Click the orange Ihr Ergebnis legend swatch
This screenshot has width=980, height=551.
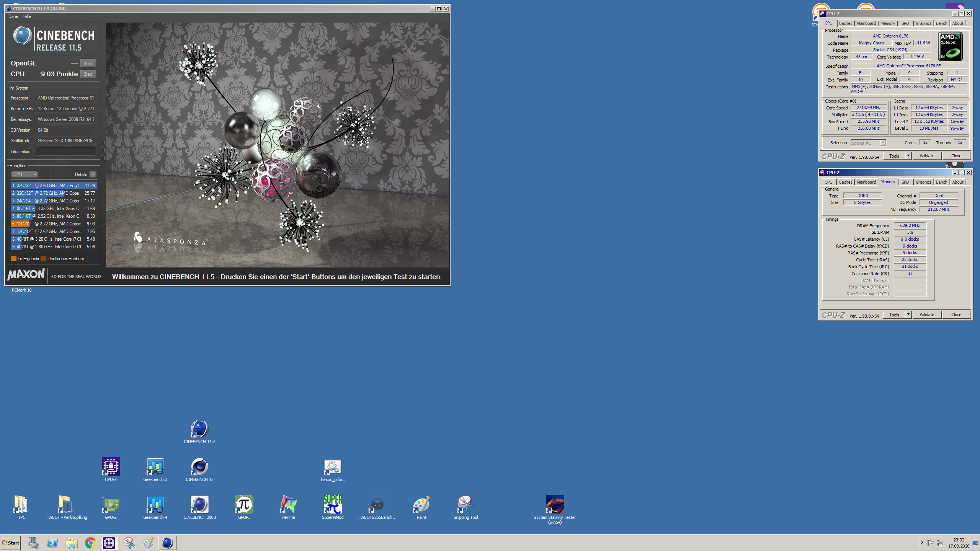[x=13, y=259]
